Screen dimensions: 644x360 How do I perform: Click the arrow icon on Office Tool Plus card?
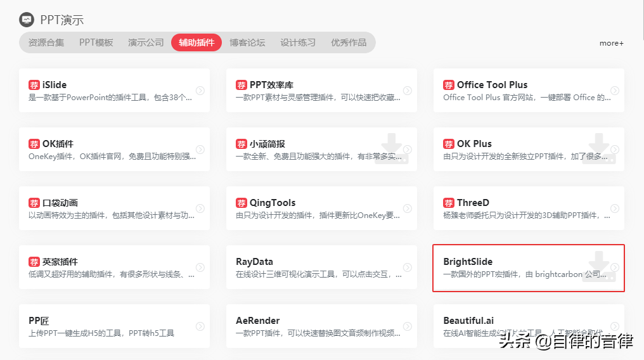[x=615, y=90]
